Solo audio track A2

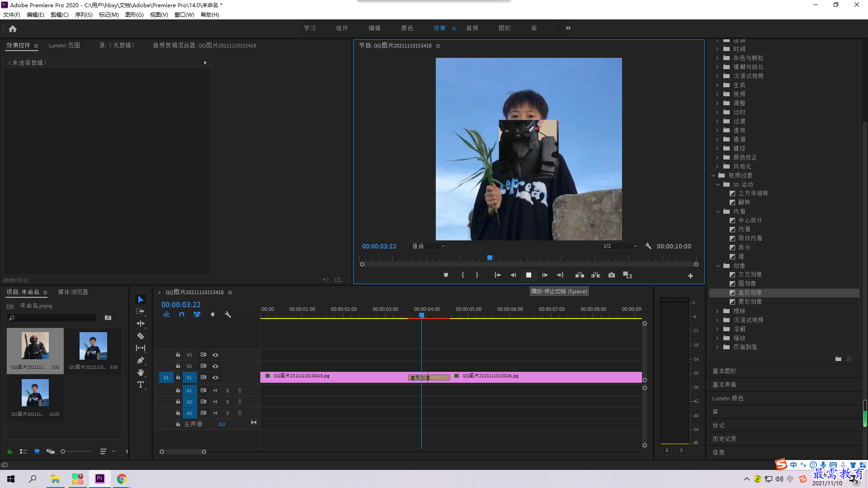(x=227, y=402)
